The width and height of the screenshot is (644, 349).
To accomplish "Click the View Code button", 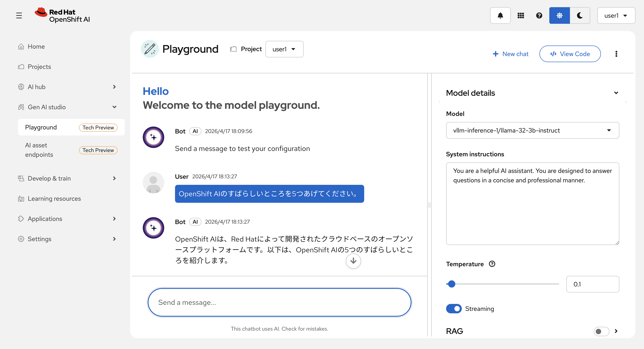I will click(x=570, y=54).
